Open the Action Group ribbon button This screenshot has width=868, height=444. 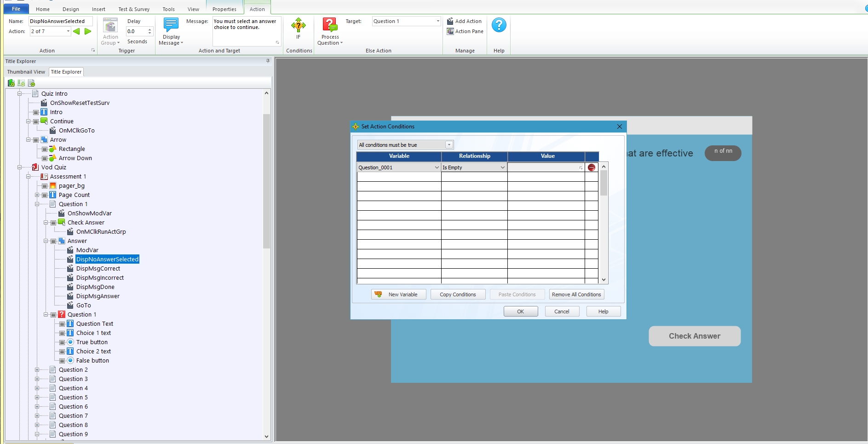tap(110, 32)
